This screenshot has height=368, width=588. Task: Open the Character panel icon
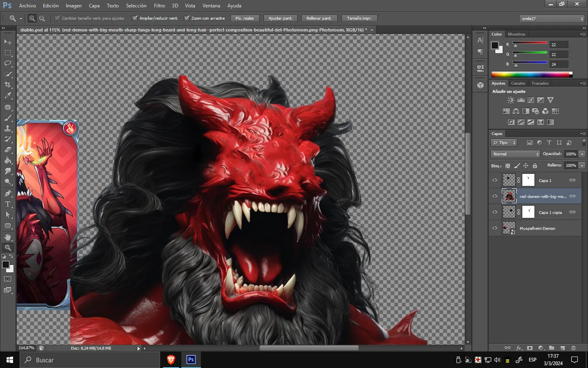coord(480,40)
